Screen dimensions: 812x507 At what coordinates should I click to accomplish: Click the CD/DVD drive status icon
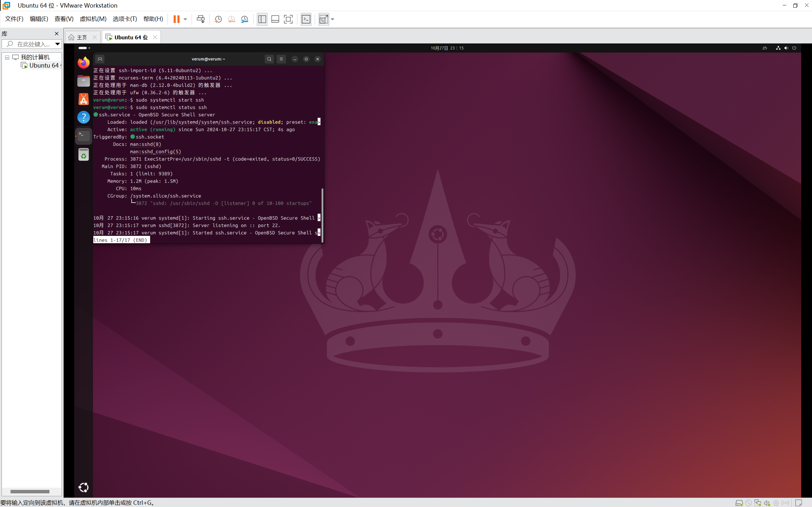point(748,503)
